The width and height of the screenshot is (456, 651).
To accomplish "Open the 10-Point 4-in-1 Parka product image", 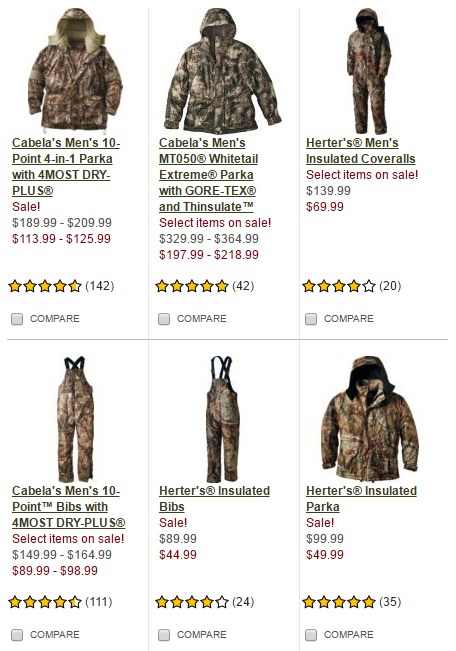I will pyautogui.click(x=75, y=69).
